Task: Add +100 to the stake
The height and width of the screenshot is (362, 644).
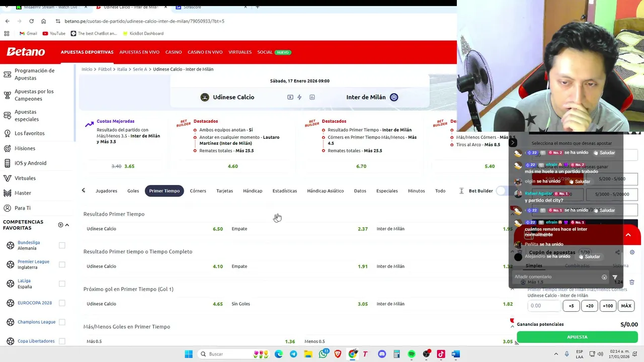Action: [x=608, y=306]
